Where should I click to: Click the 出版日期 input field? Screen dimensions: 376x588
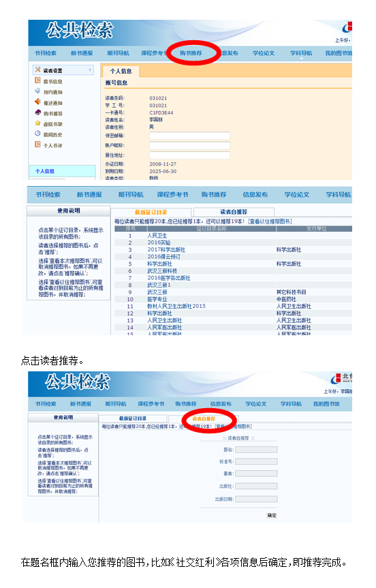click(256, 499)
